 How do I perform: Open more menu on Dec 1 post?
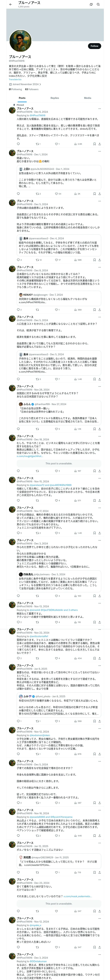pyautogui.click(x=99, y=151)
